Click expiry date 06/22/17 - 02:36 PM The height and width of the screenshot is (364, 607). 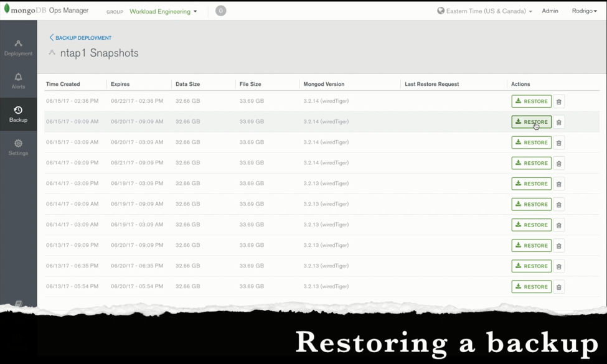pos(136,101)
